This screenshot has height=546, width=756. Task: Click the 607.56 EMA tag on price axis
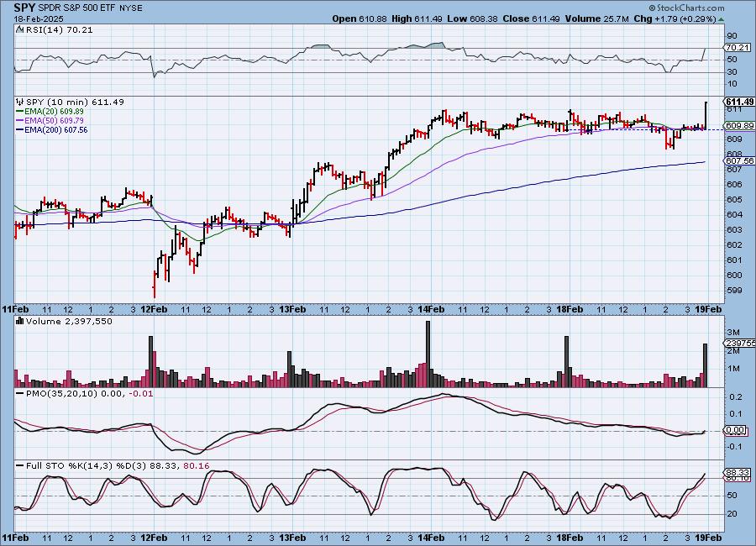click(x=739, y=160)
